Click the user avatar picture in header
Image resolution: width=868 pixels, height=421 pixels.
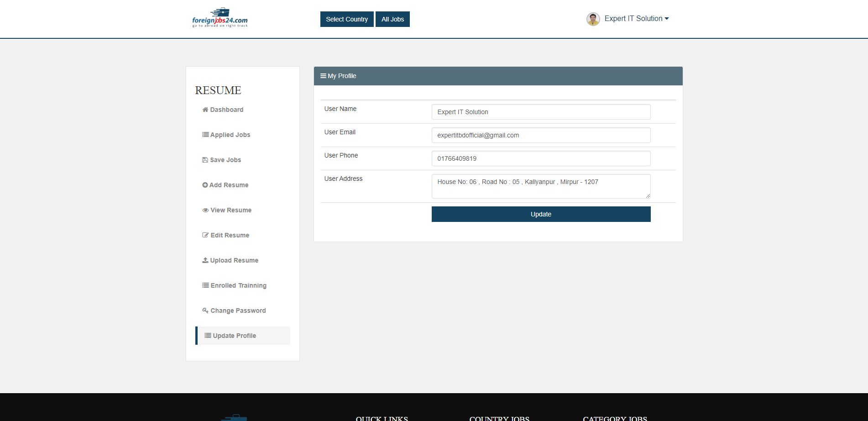click(593, 19)
